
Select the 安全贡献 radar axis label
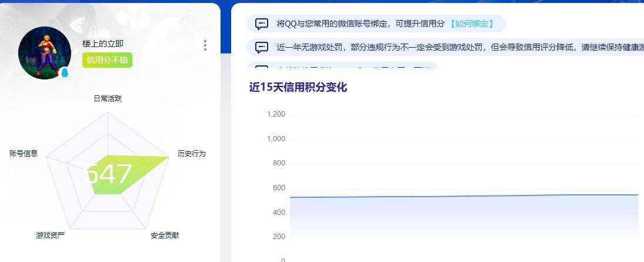pyautogui.click(x=165, y=236)
